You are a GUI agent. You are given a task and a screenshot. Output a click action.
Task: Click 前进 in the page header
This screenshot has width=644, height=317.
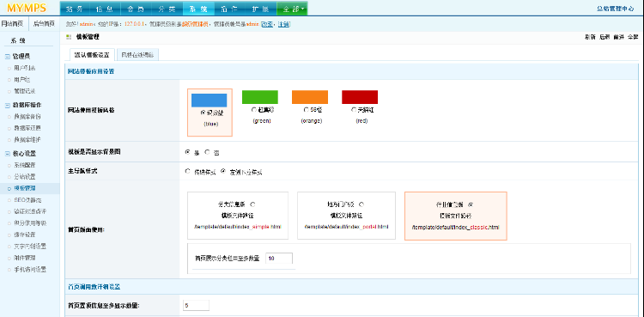pos(618,37)
